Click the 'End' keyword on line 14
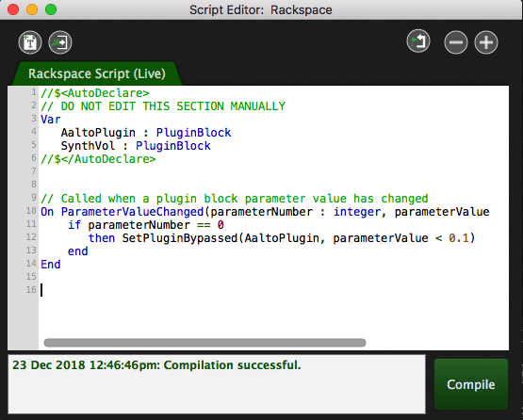The image size is (523, 420). (x=51, y=265)
